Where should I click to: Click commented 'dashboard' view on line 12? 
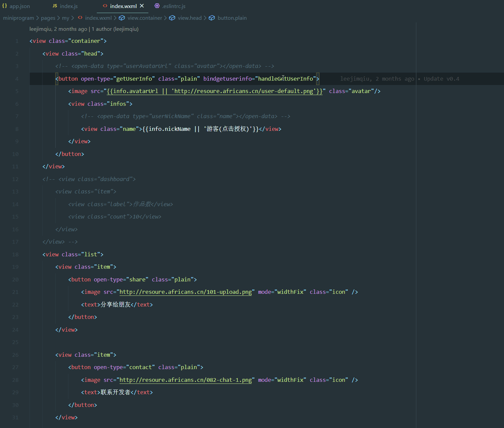(89, 179)
